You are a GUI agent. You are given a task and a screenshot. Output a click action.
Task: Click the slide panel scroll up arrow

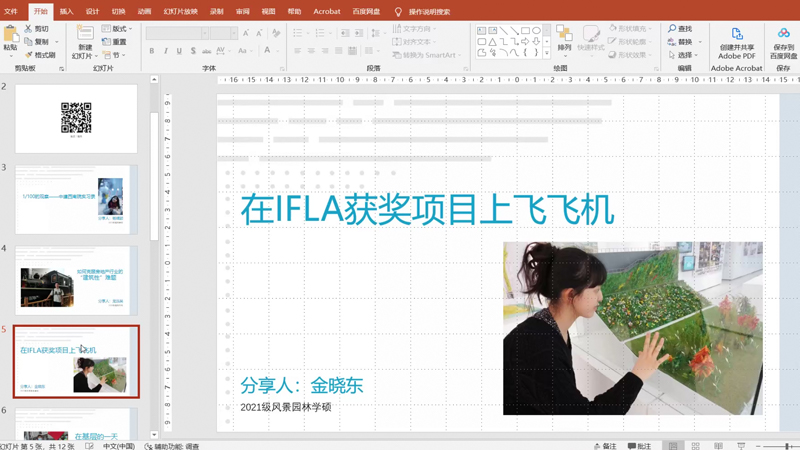click(x=154, y=80)
